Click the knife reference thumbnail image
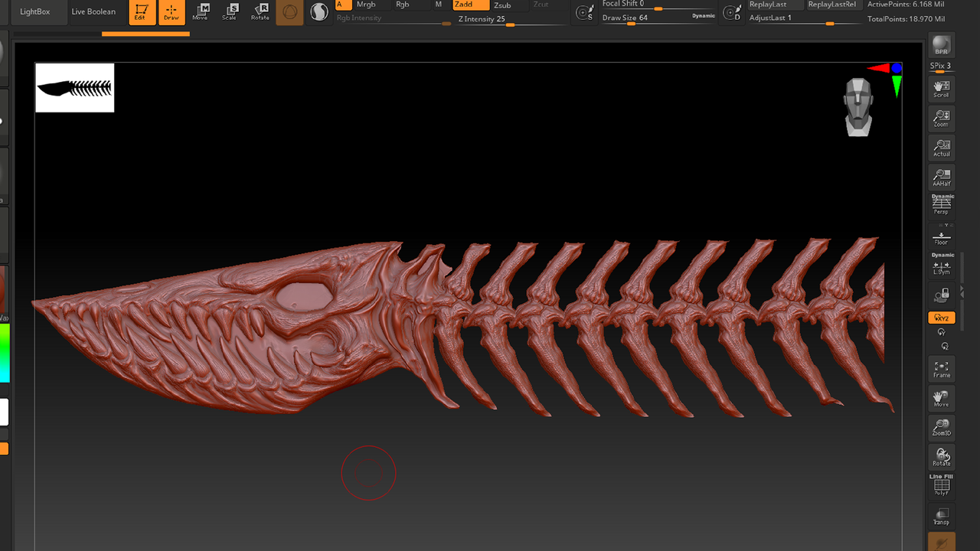980x551 pixels. point(74,87)
